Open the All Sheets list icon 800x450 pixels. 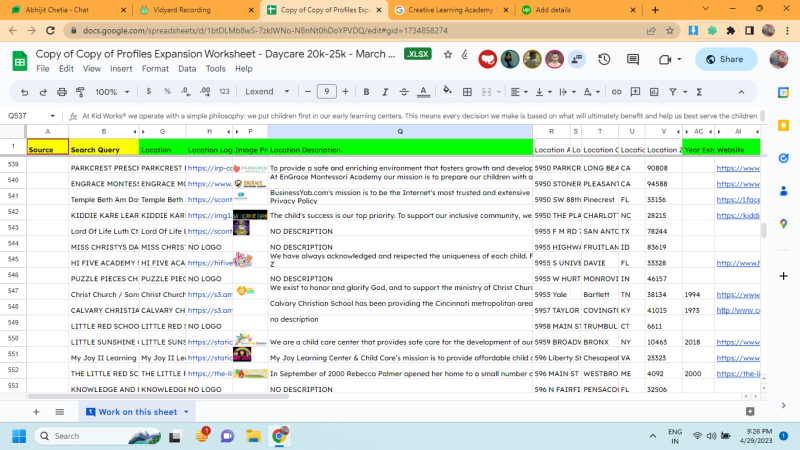(60, 412)
